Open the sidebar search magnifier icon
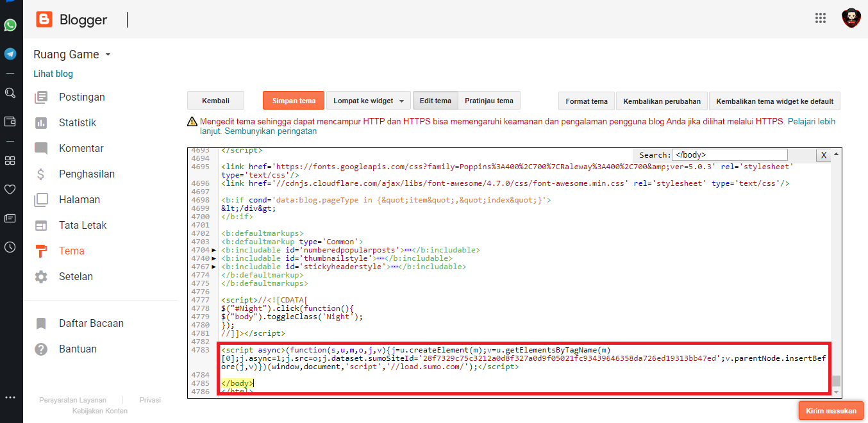The width and height of the screenshot is (868, 423). (10, 93)
